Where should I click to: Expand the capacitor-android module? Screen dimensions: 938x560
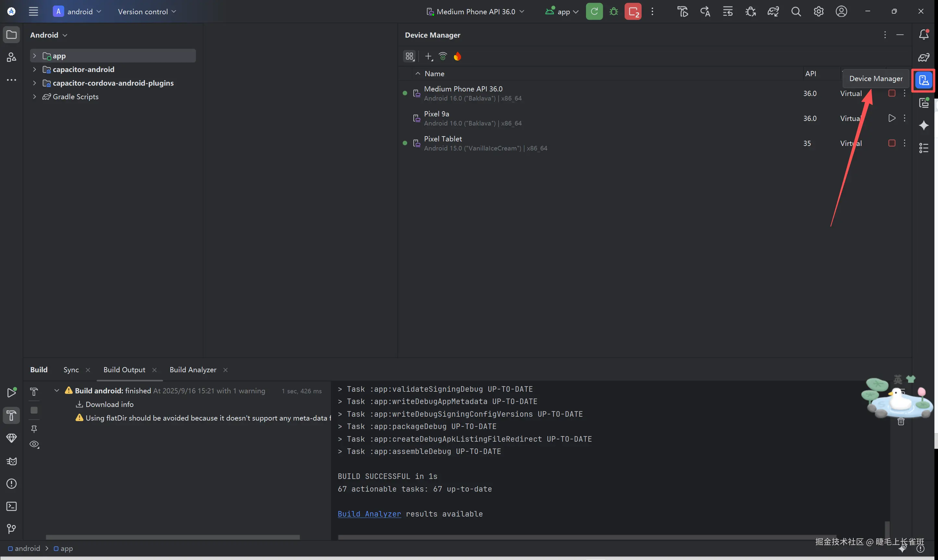[34, 69]
